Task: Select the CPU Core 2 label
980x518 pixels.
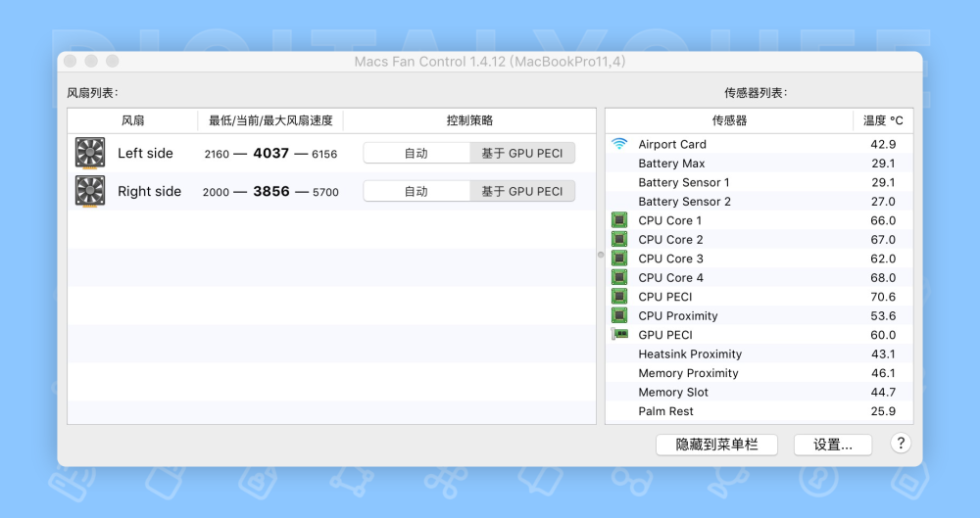Action: pos(670,239)
